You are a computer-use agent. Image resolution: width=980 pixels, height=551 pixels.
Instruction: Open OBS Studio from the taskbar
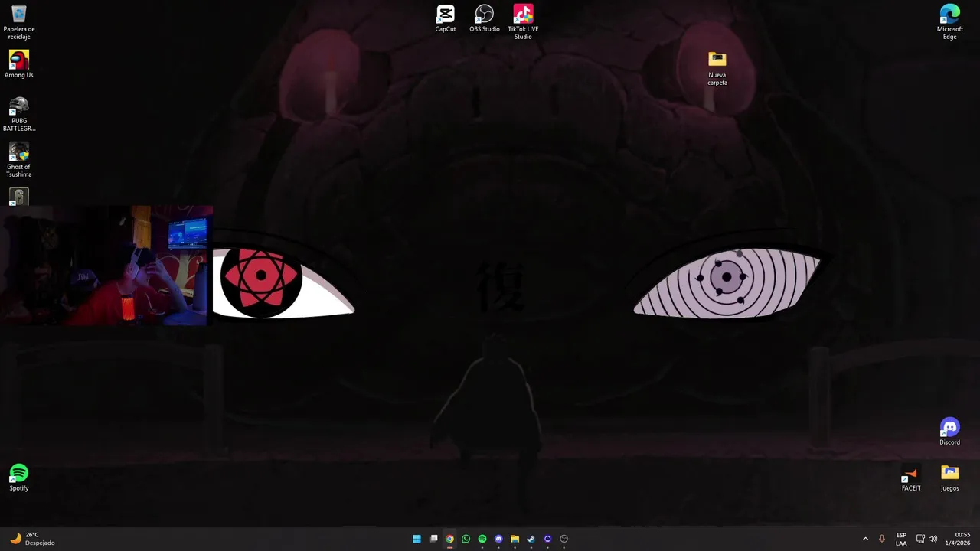pyautogui.click(x=564, y=539)
